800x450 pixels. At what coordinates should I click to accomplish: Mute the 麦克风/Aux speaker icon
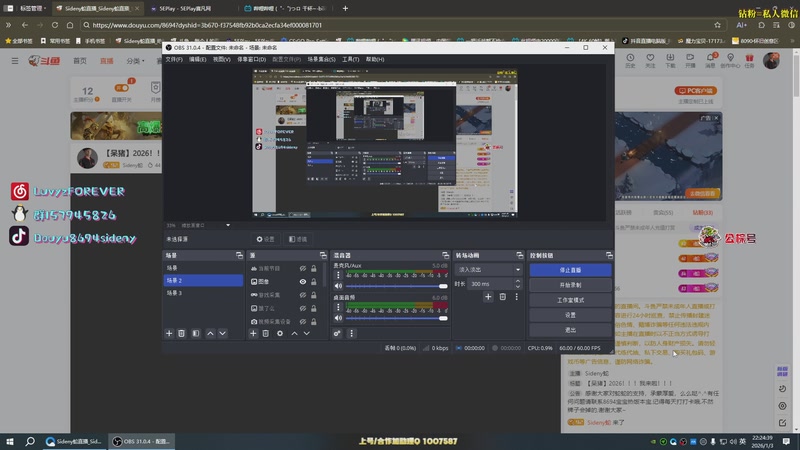[x=338, y=286]
